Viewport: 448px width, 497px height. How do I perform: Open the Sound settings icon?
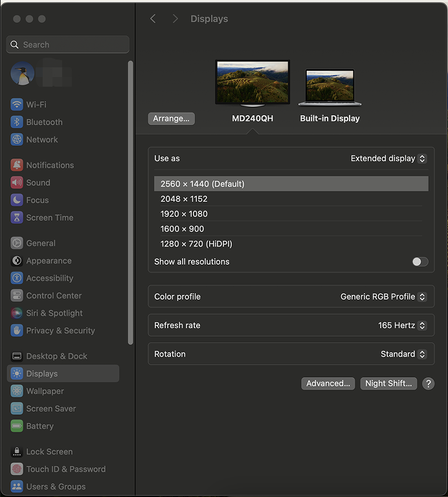pos(17,182)
